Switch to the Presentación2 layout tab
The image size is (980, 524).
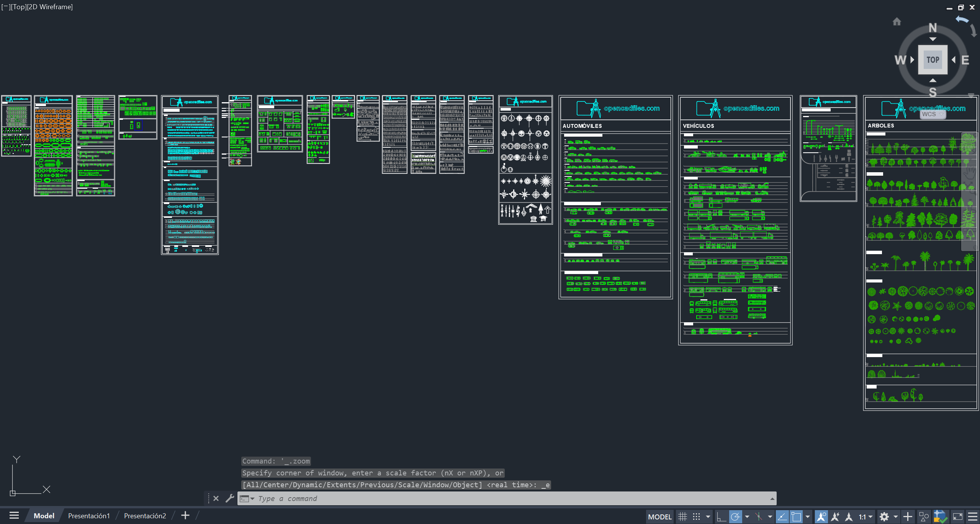point(145,516)
